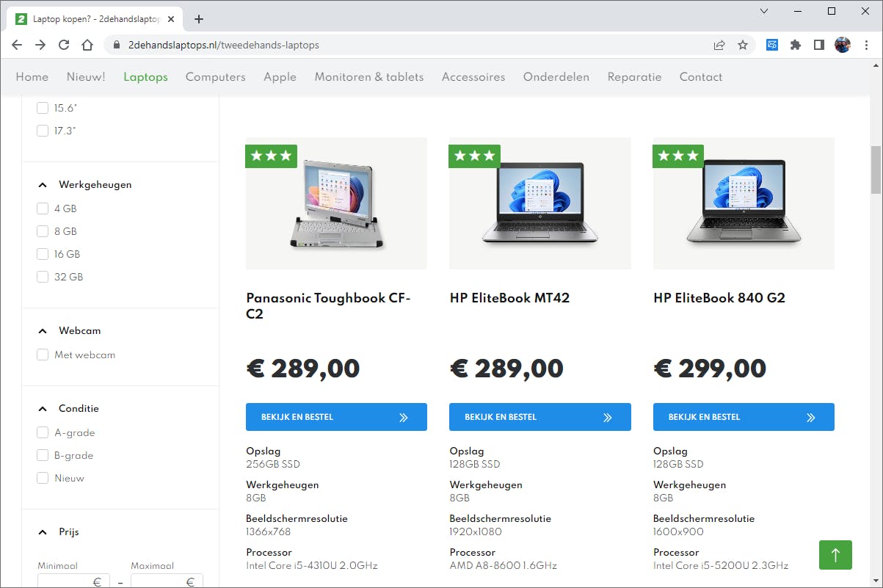883x588 pixels.
Task: Bookmark this page with the star icon
Action: (743, 45)
